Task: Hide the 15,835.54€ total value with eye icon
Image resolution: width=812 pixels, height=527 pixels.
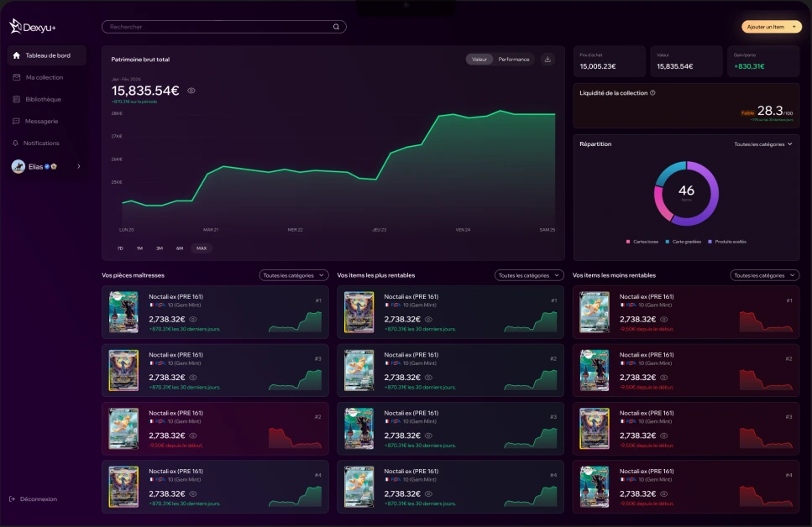Action: [191, 91]
